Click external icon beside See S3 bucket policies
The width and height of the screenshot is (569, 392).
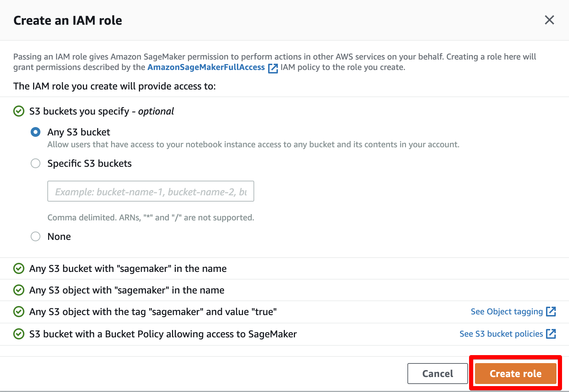click(x=551, y=334)
